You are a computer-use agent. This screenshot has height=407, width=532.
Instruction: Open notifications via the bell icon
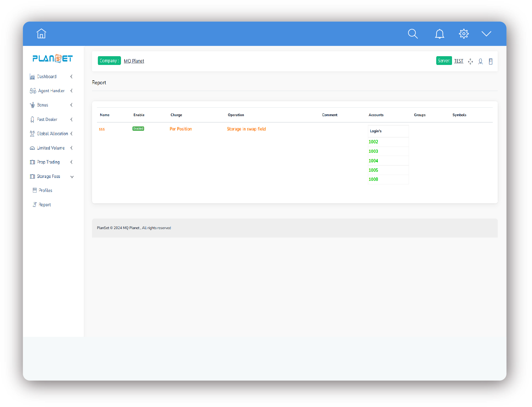point(439,34)
